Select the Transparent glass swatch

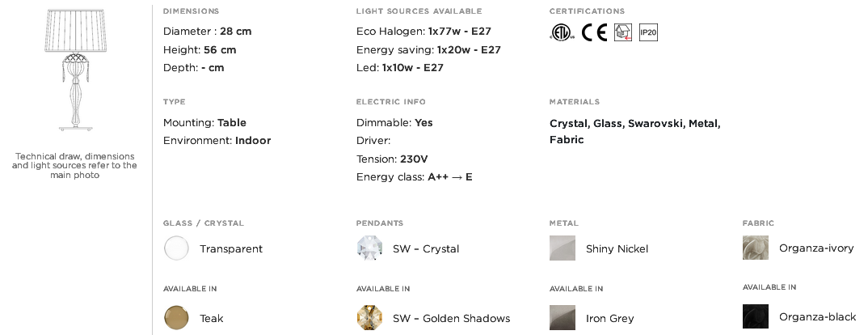(176, 248)
